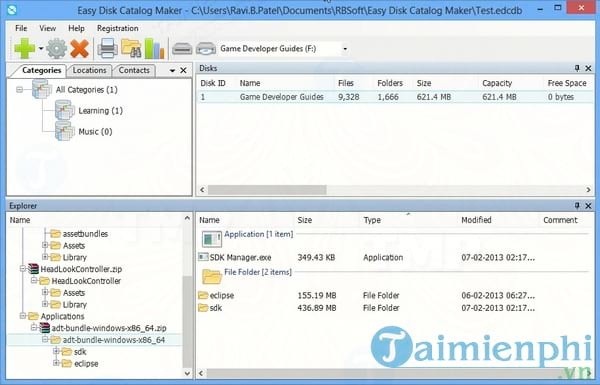Collapse the HeadLookController.zip node

click(23, 269)
